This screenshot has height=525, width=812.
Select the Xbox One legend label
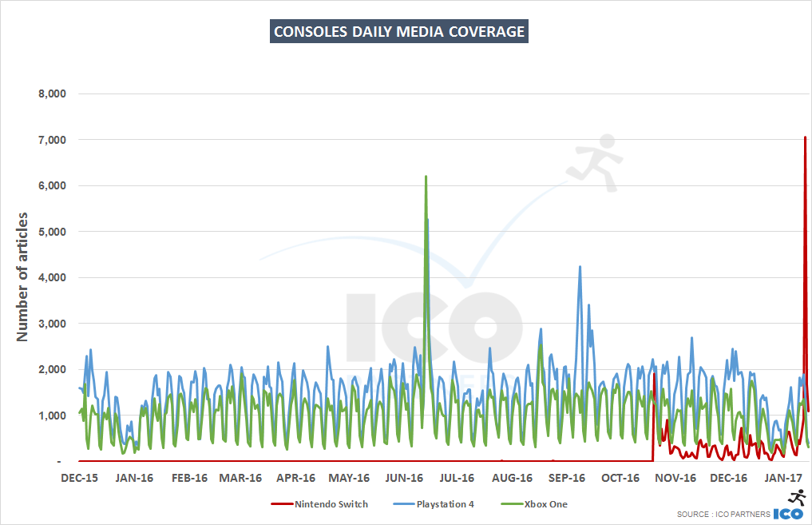[x=545, y=504]
